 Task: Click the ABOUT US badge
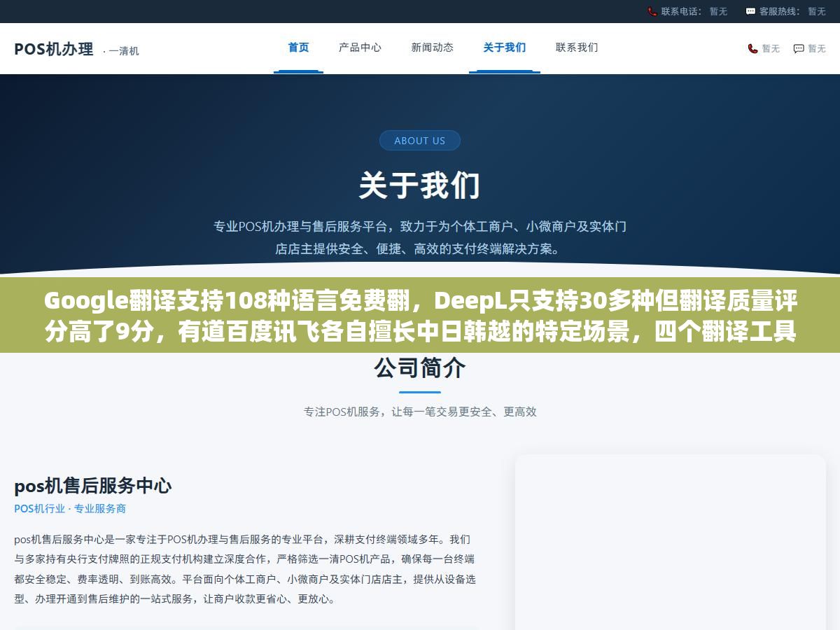pos(420,140)
